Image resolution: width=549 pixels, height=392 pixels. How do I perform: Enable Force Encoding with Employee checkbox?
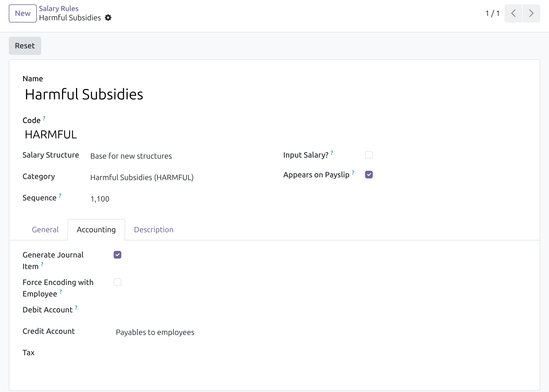pos(117,282)
